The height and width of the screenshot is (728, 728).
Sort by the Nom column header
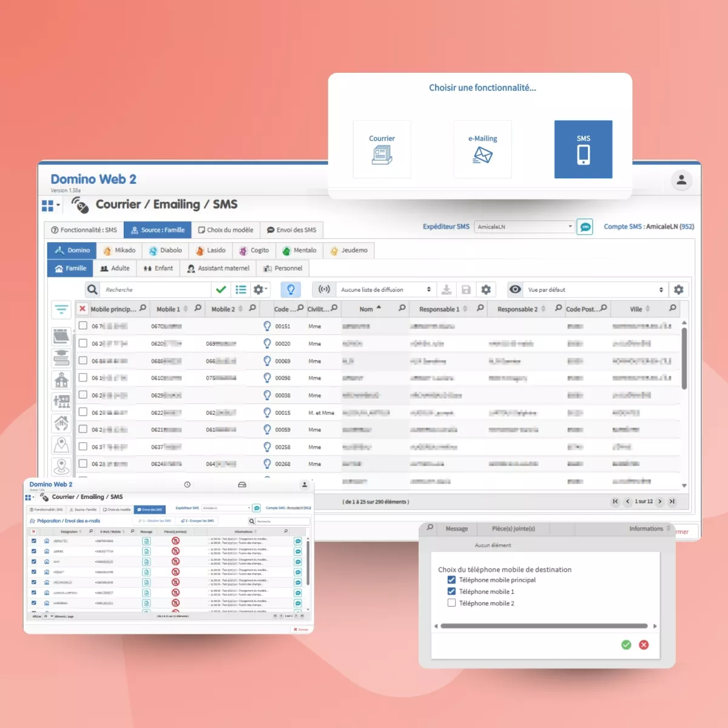click(x=366, y=309)
